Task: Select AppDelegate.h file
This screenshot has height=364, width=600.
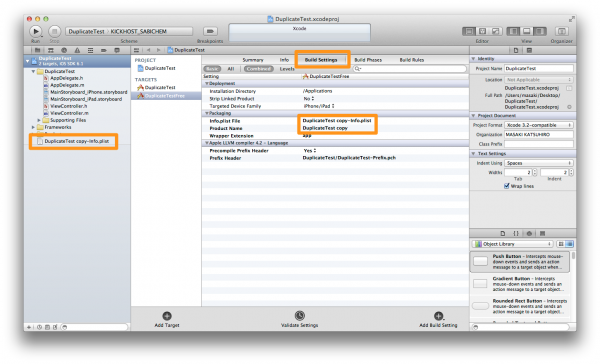Action: point(67,78)
